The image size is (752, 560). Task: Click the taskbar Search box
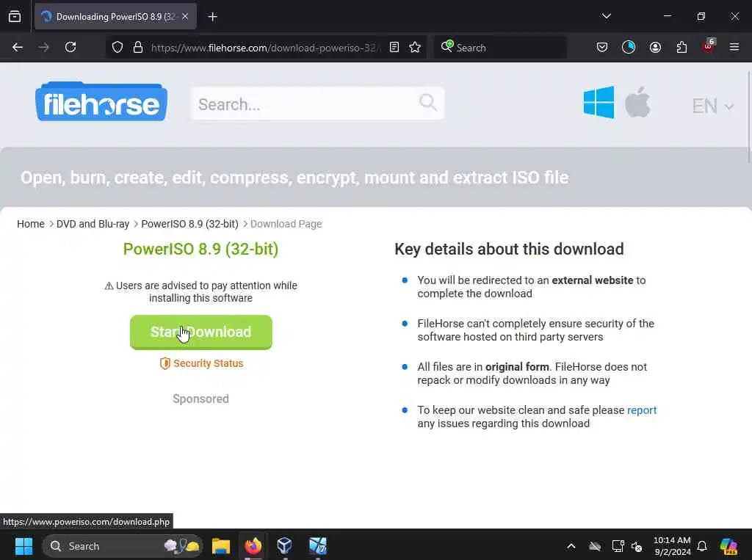click(123, 546)
